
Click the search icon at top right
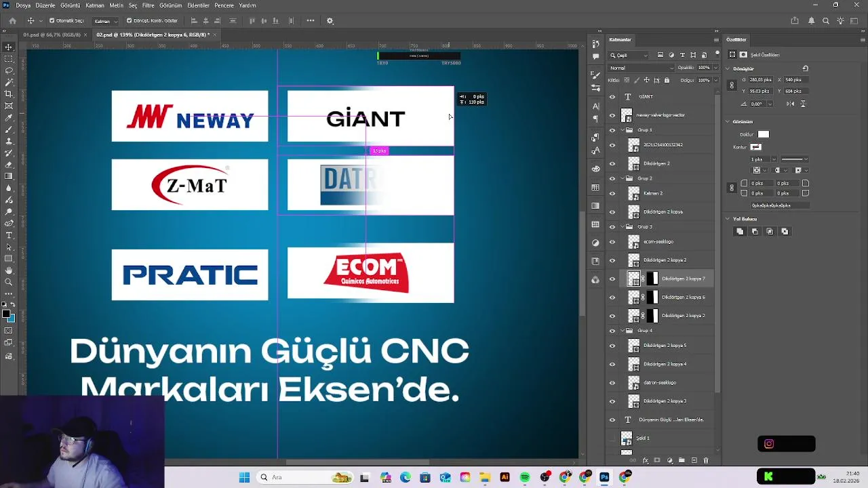(826, 21)
